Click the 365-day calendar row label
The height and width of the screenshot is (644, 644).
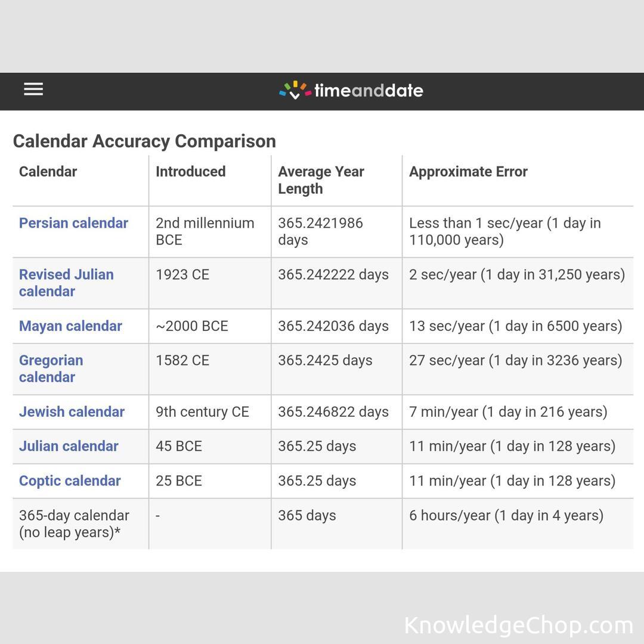(74, 524)
